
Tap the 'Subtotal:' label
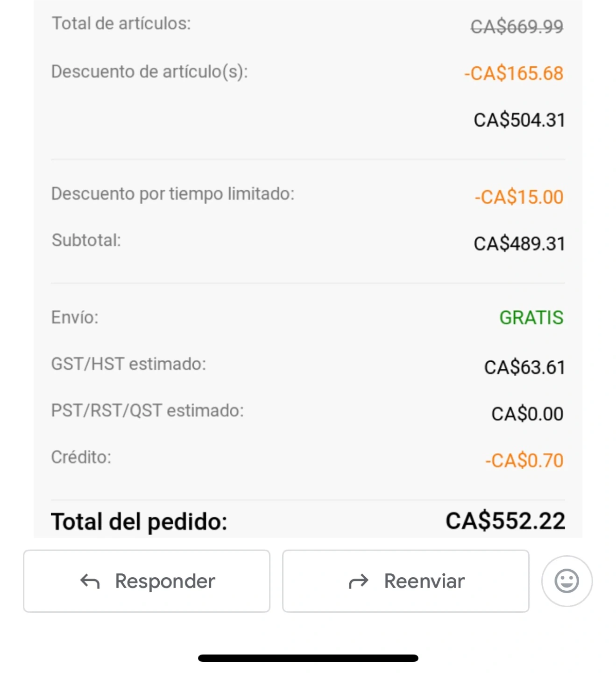(86, 240)
